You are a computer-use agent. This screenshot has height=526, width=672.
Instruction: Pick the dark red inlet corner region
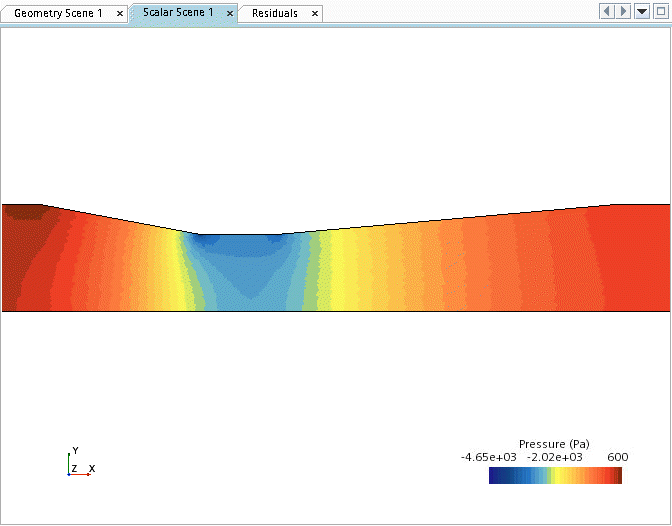coord(22,212)
